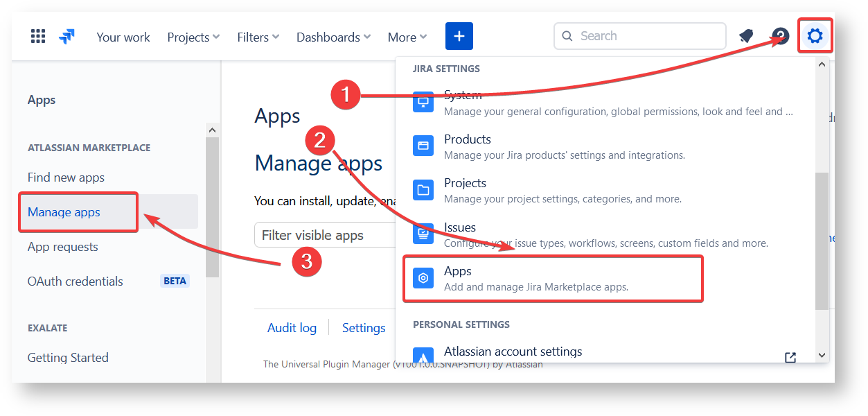Open the Settings link under apps
The width and height of the screenshot is (868, 416).
click(364, 328)
